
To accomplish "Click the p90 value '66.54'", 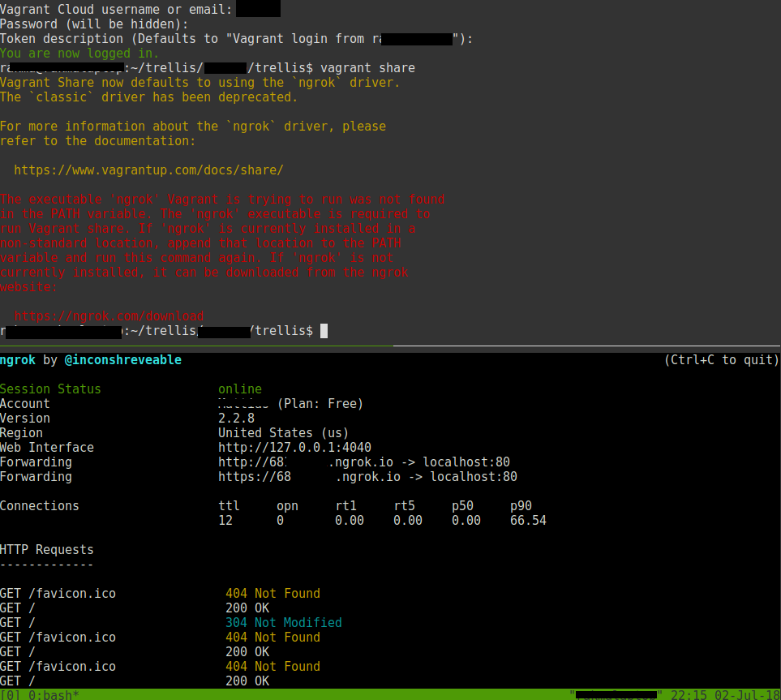I will tap(528, 521).
